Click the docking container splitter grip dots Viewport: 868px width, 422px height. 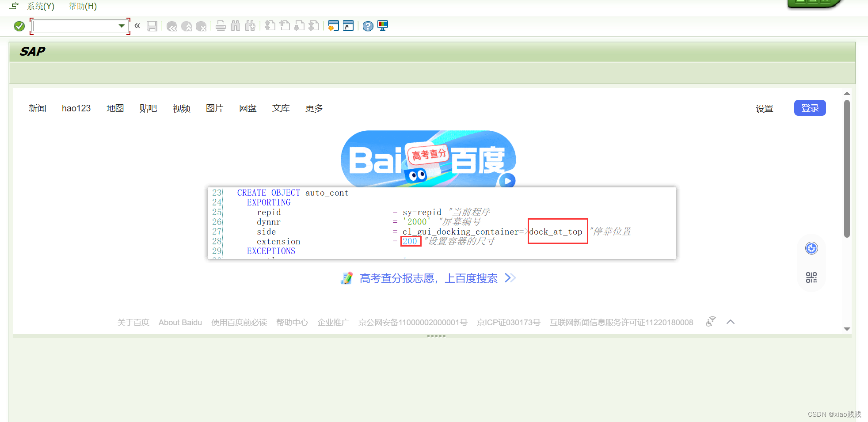pyautogui.click(x=436, y=336)
